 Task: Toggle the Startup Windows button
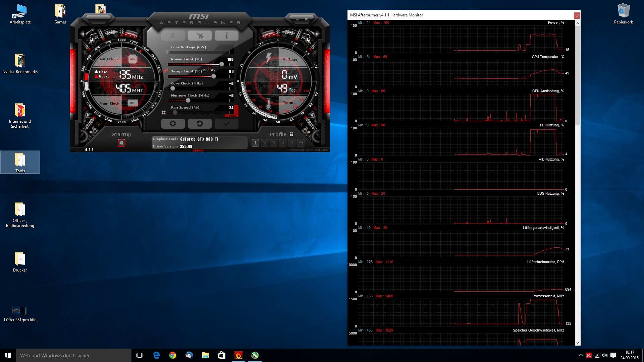pyautogui.click(x=121, y=143)
